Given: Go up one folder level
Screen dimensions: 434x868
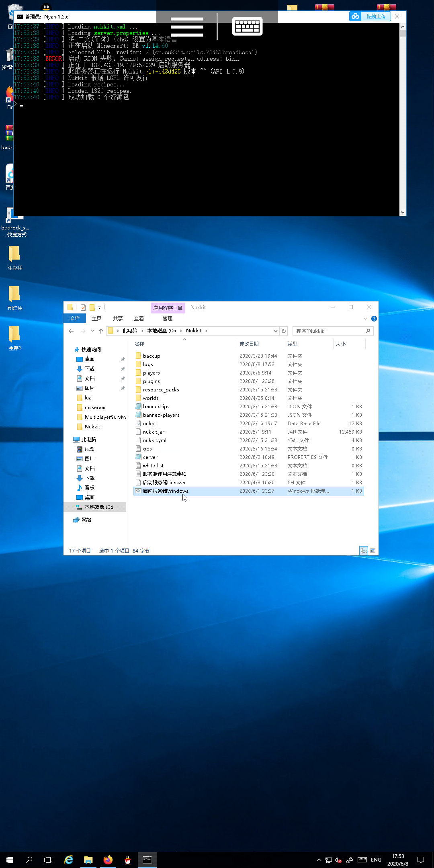Looking at the screenshot, I should [100, 331].
